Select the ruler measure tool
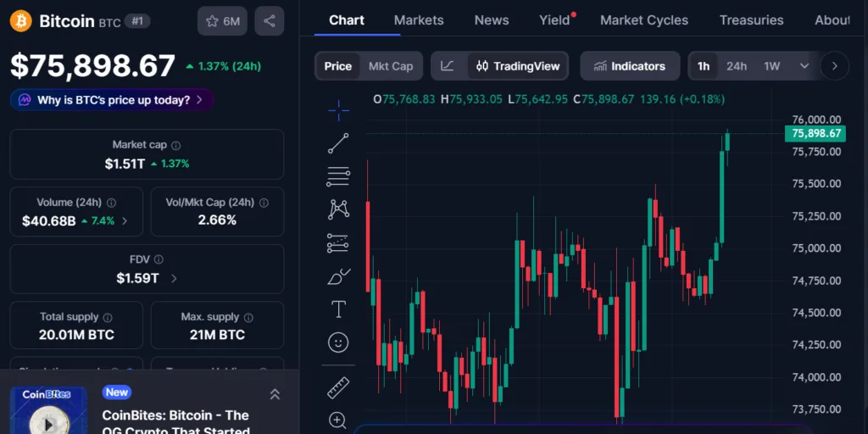Viewport: 868px width, 434px height. (x=338, y=387)
